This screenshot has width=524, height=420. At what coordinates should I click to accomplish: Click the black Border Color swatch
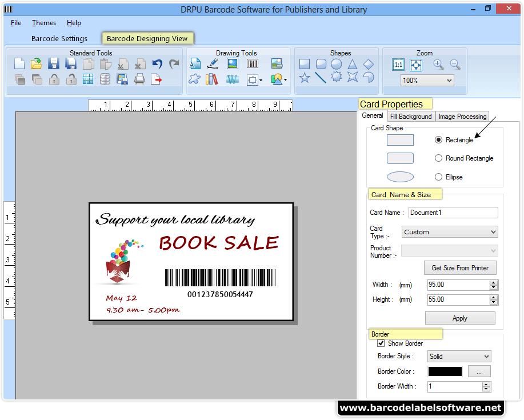pos(445,371)
